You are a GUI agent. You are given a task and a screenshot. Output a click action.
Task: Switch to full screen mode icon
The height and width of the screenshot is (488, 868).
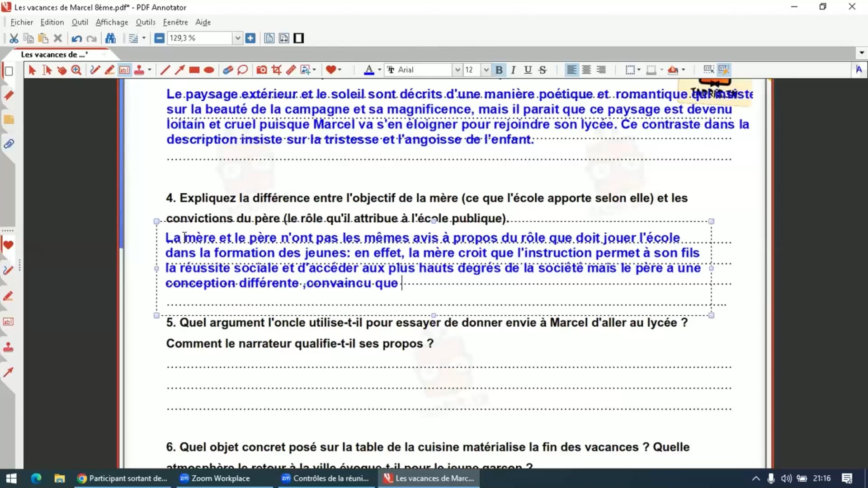pos(299,38)
